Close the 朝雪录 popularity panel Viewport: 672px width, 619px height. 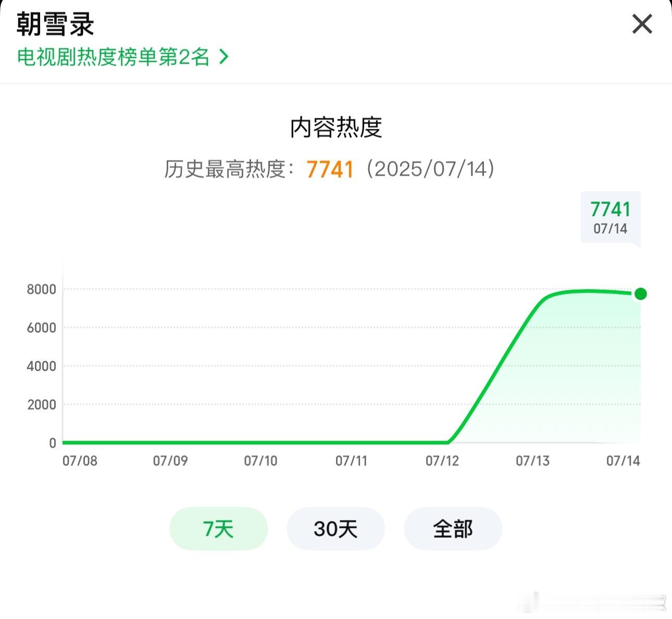pyautogui.click(x=642, y=24)
